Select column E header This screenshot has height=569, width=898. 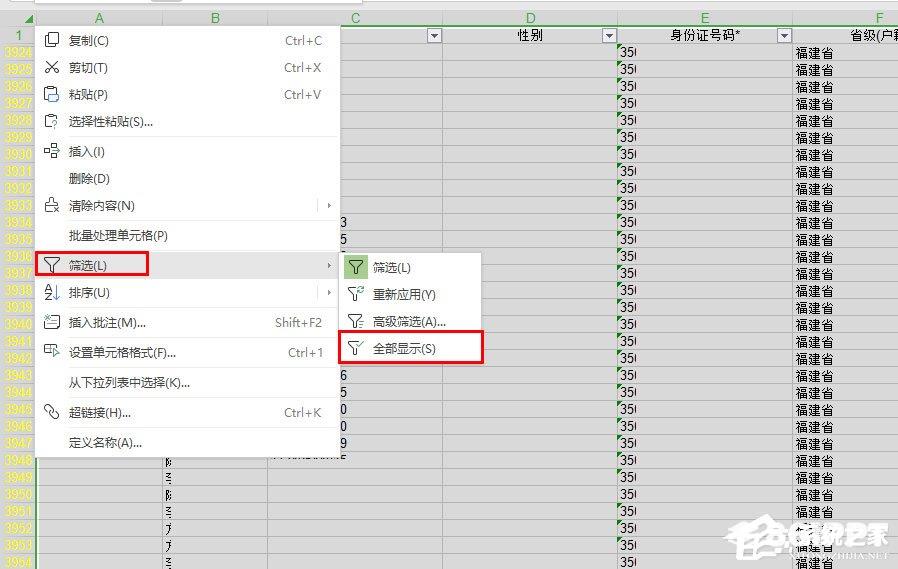coord(705,18)
